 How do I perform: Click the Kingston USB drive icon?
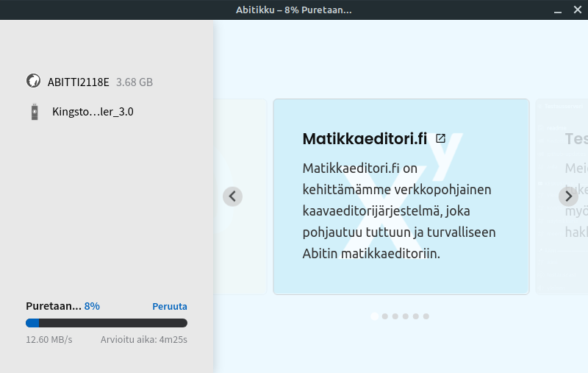[33, 112]
